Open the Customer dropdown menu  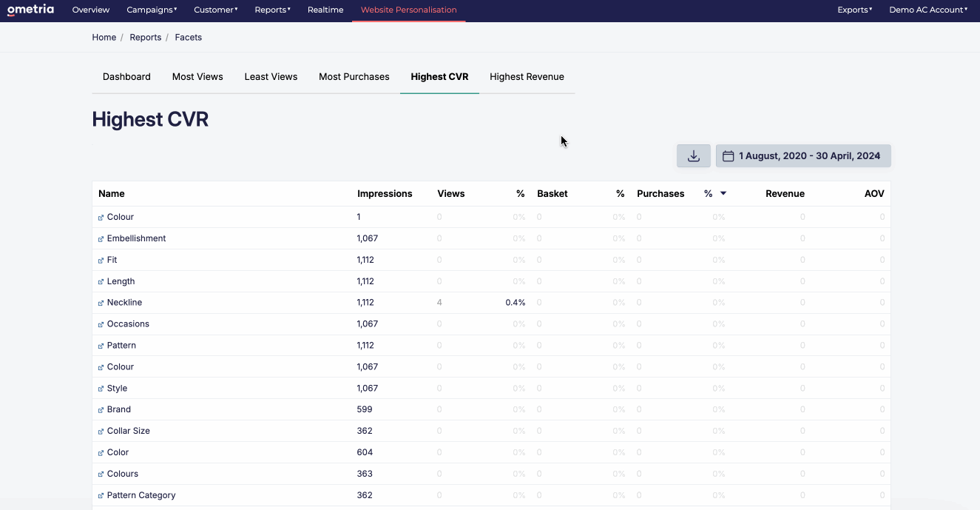(x=215, y=10)
